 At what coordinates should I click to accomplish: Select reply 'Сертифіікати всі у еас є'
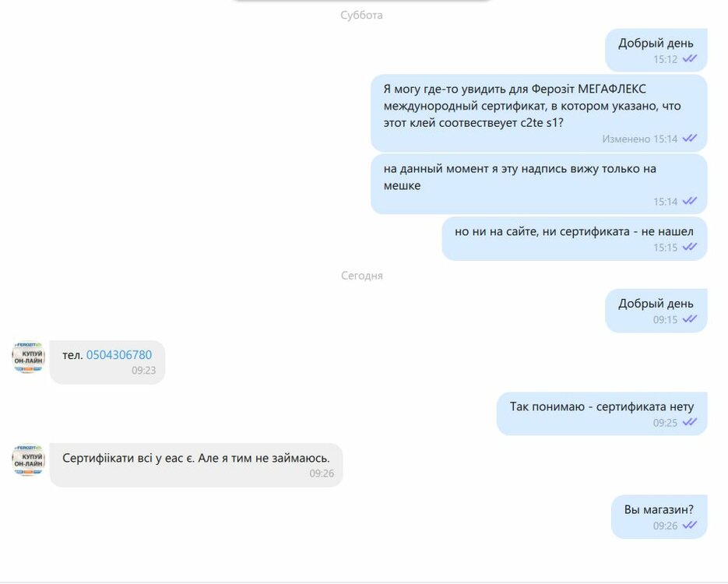point(196,465)
